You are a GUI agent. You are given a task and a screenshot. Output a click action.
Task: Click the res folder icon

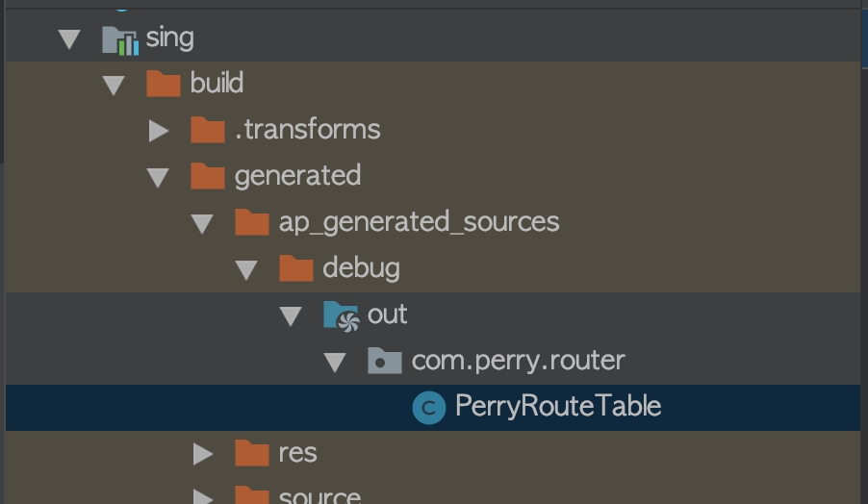point(252,453)
